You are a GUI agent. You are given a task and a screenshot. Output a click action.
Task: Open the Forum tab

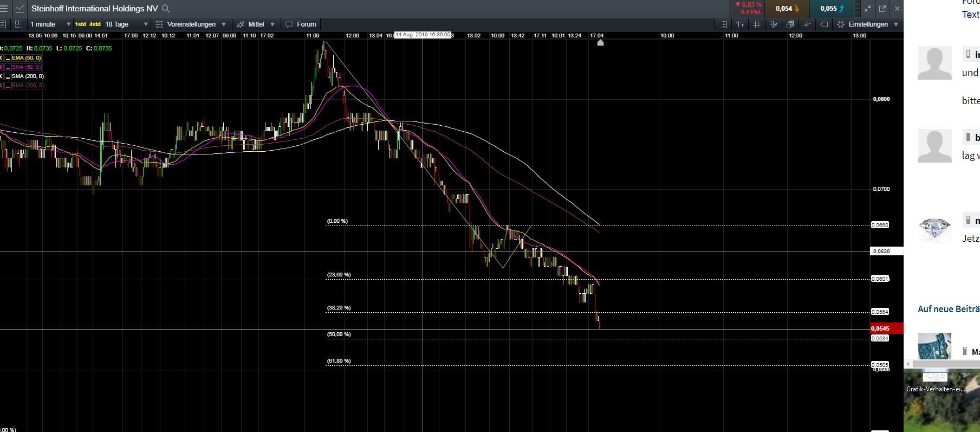(301, 24)
